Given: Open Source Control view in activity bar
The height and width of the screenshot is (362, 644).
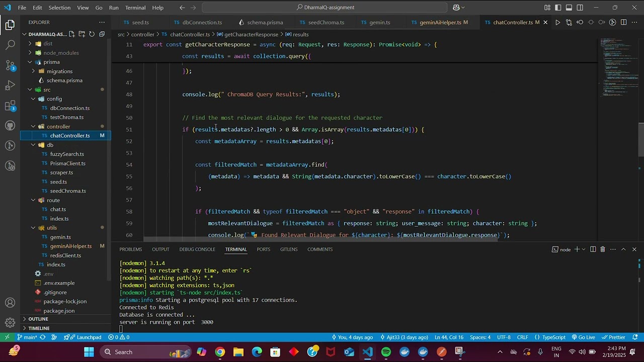Looking at the screenshot, I should tap(10, 65).
